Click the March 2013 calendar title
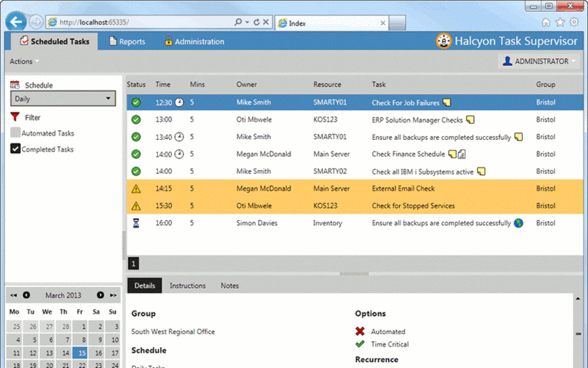Viewport: 588px width, 368px height. click(63, 295)
